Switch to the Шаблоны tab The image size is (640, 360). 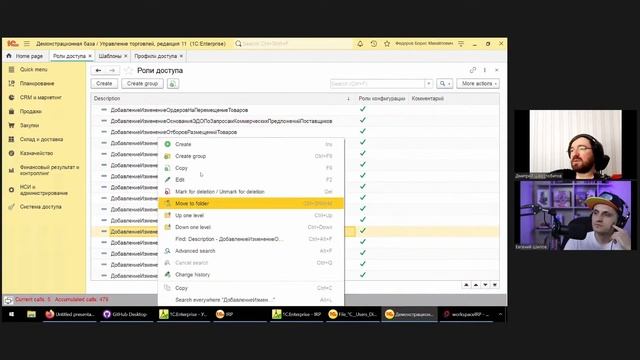tap(110, 56)
